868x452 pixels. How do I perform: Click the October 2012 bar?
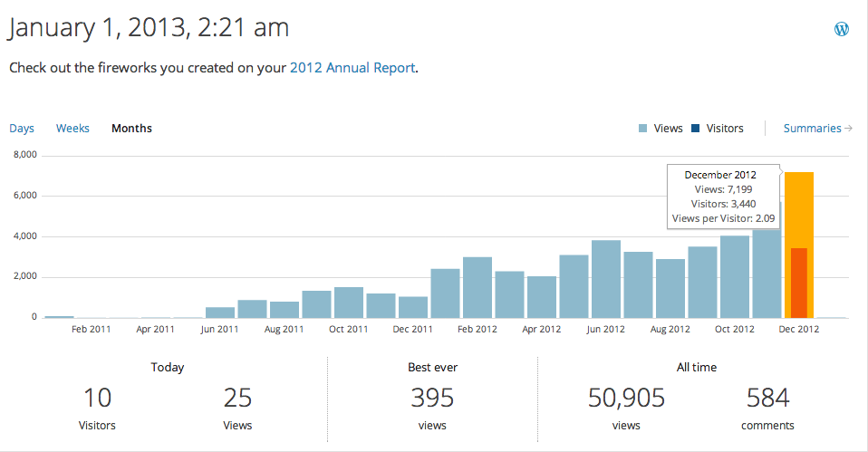point(735,276)
